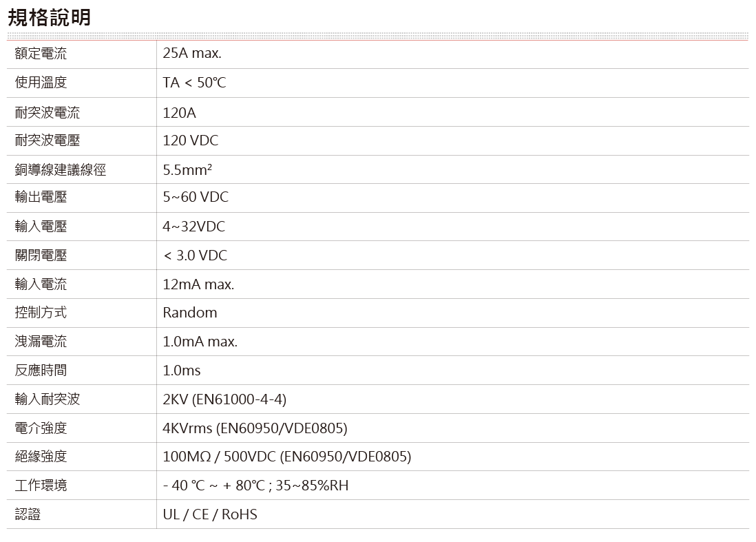Select the < 3.0 VDC value
756x542 pixels.
pos(195,256)
